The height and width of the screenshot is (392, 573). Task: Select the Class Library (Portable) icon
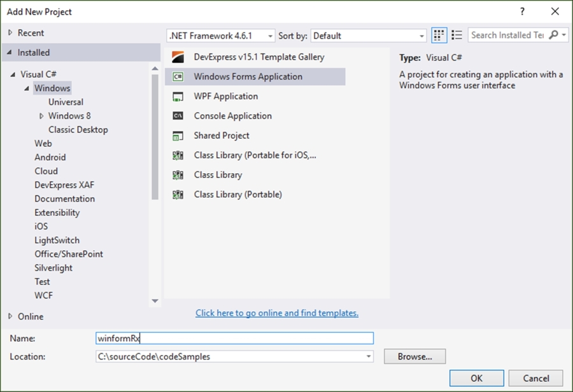tap(178, 195)
